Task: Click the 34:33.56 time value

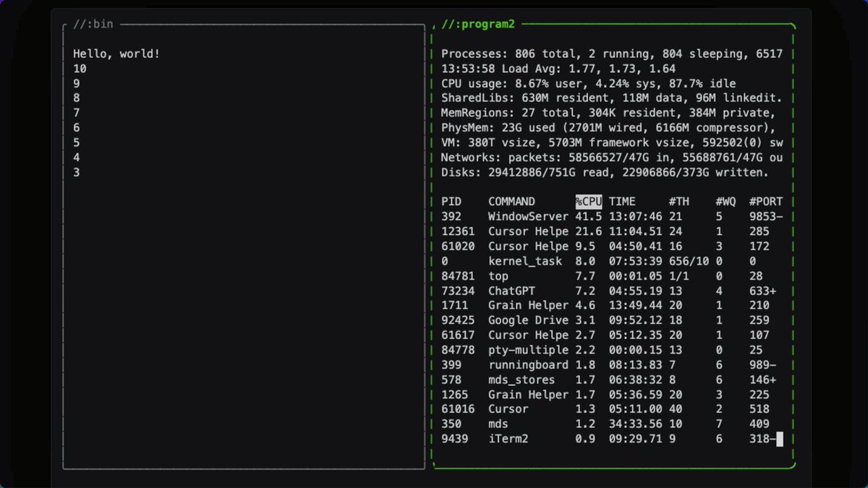Action: 636,424
